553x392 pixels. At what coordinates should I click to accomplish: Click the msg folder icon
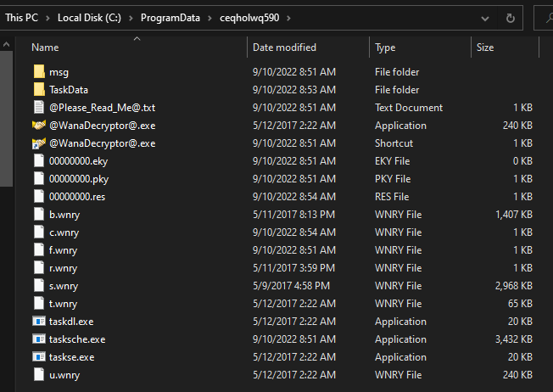38,72
